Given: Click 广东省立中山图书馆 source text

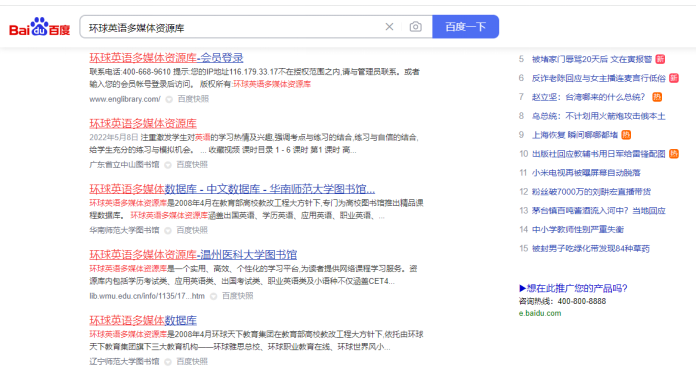Looking at the screenshot, I should pos(124,165).
